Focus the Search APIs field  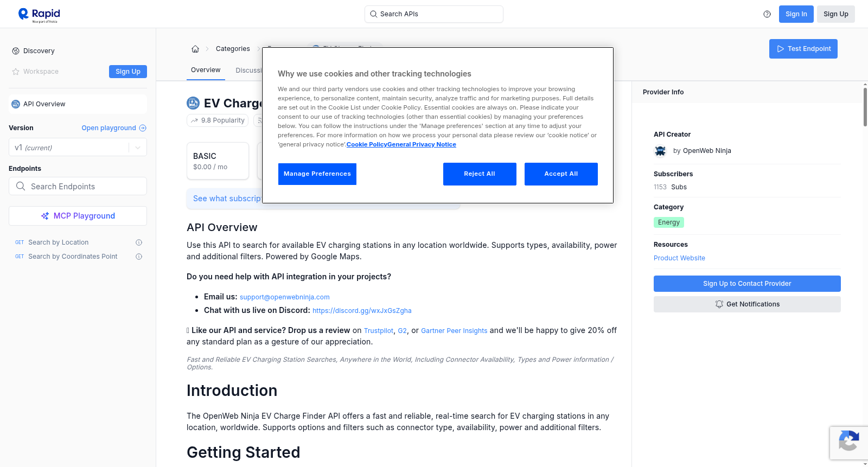click(434, 14)
